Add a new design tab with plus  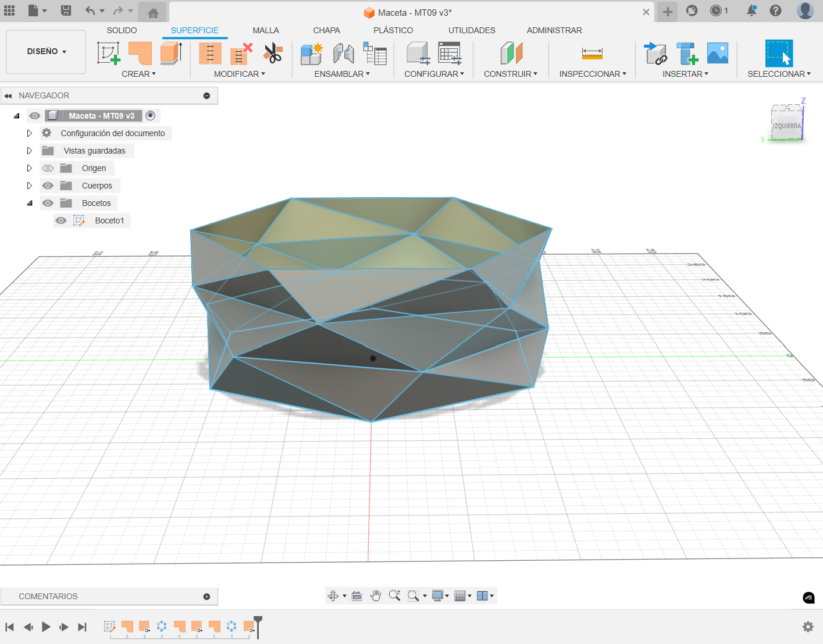668,12
